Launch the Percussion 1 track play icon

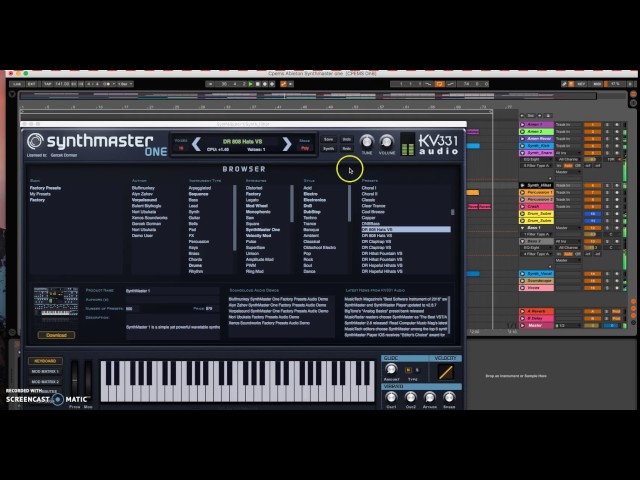(x=522, y=192)
